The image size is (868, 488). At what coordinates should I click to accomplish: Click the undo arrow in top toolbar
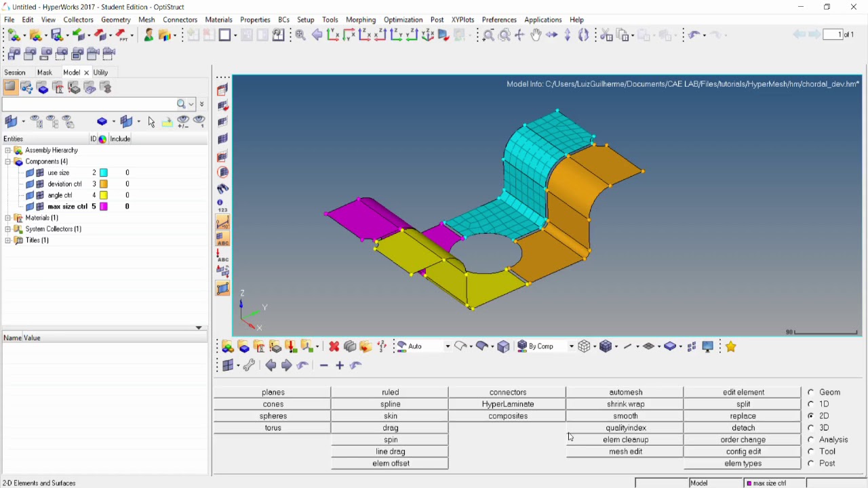click(x=693, y=35)
